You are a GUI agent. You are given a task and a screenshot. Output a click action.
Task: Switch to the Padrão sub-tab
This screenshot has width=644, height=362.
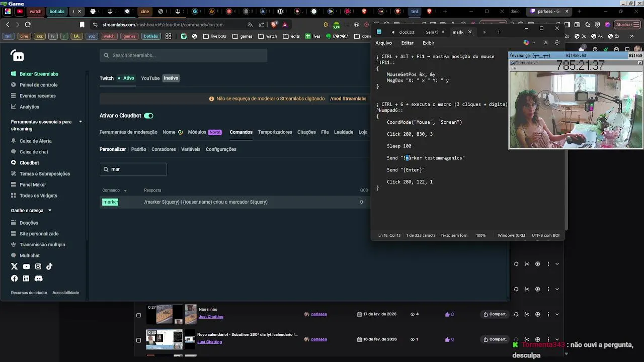click(x=138, y=149)
